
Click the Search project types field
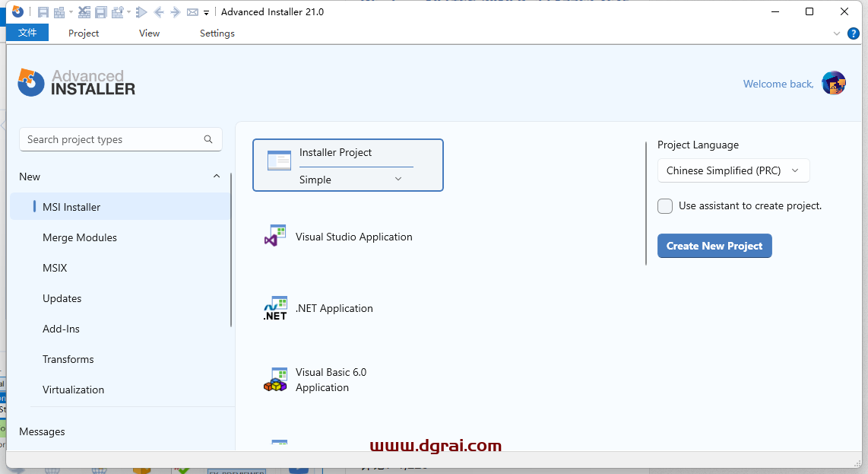point(121,139)
